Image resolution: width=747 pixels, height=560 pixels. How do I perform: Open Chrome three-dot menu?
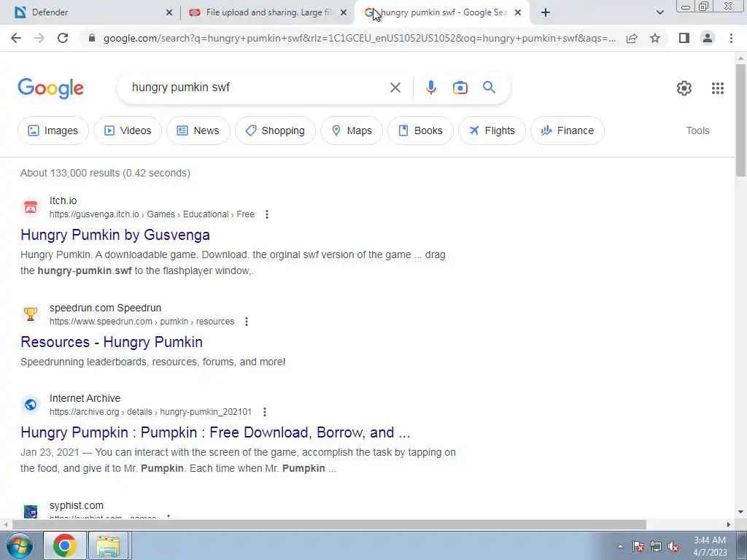[731, 38]
